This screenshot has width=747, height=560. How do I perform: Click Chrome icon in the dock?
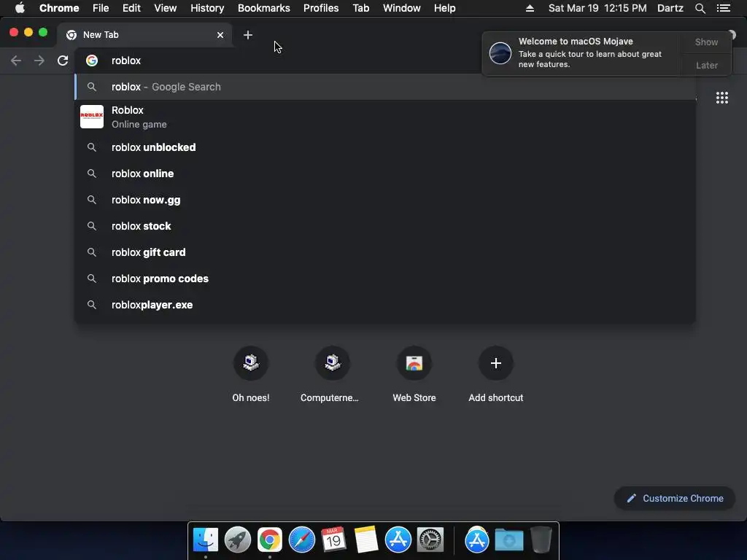(270, 540)
